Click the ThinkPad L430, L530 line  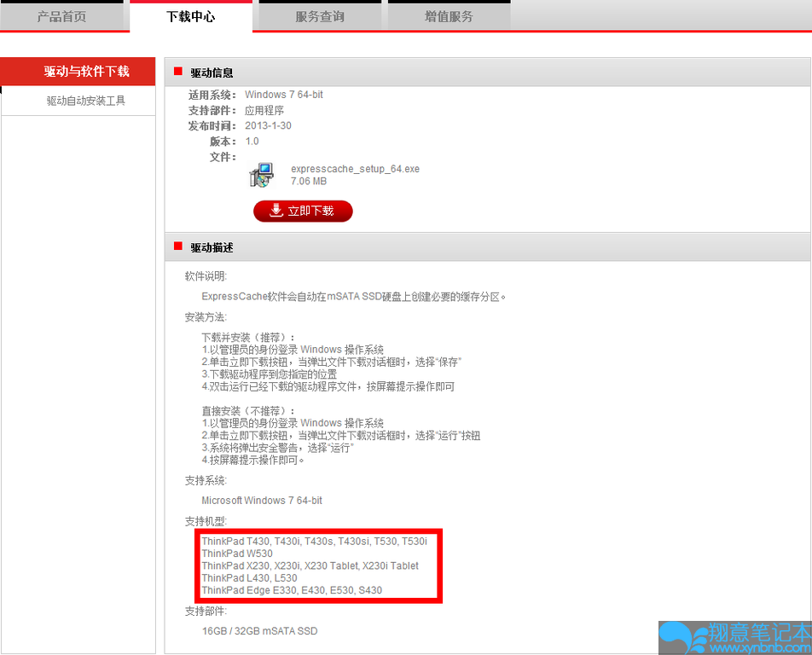pos(250,578)
